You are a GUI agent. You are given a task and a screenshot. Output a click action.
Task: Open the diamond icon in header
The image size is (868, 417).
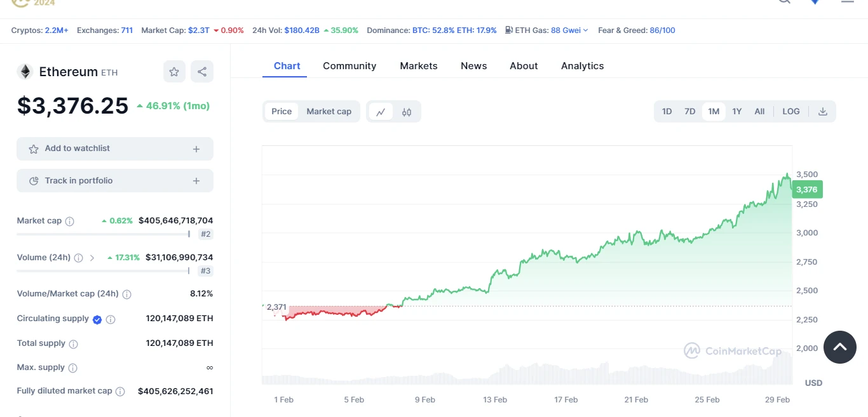[x=815, y=2]
